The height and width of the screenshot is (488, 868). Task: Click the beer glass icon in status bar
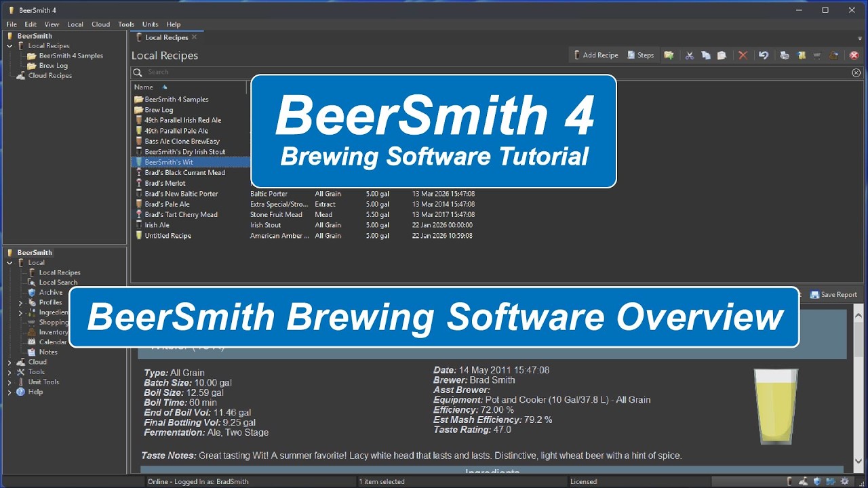click(x=789, y=481)
